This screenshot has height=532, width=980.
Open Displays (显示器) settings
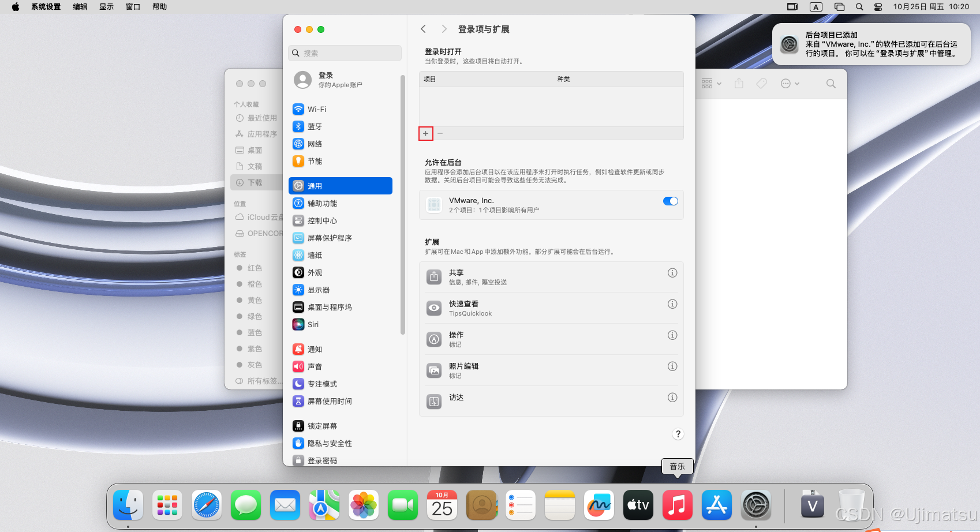[341, 290]
